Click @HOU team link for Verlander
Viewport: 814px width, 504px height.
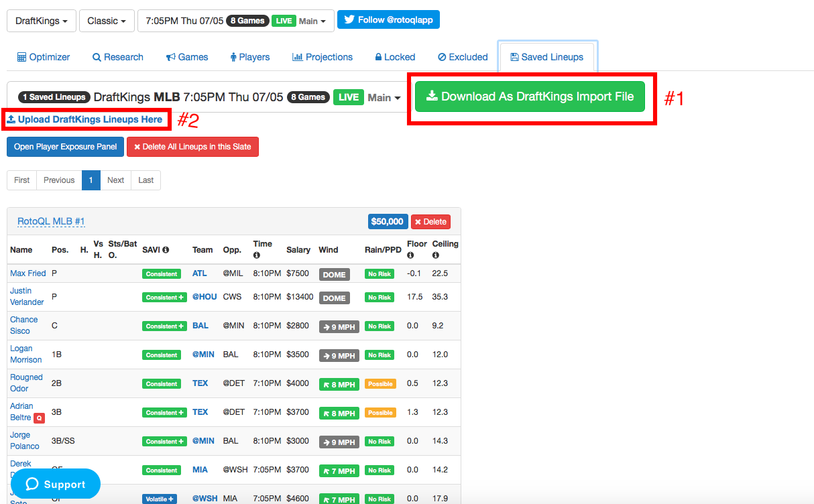point(205,296)
